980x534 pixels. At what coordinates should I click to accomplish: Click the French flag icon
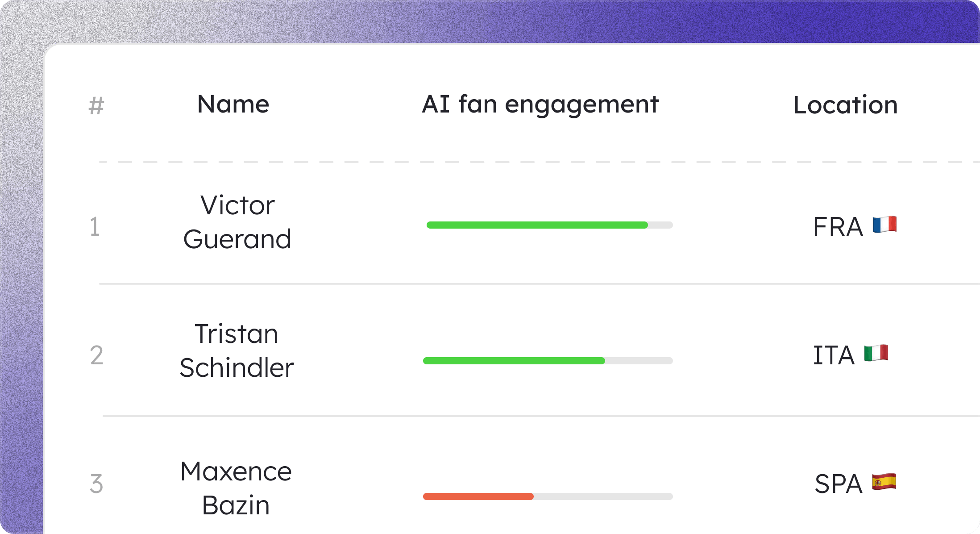pos(884,225)
